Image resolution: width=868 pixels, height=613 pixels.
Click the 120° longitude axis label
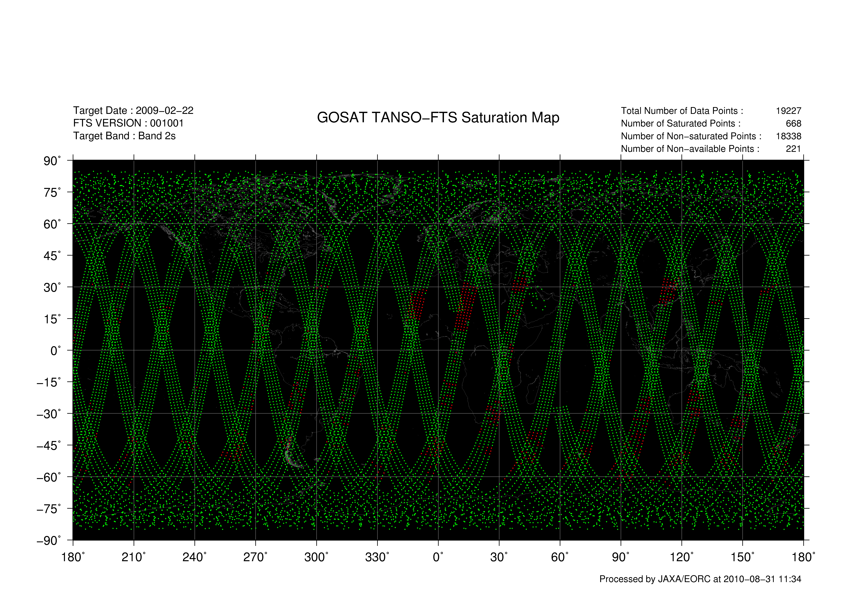[x=682, y=557]
